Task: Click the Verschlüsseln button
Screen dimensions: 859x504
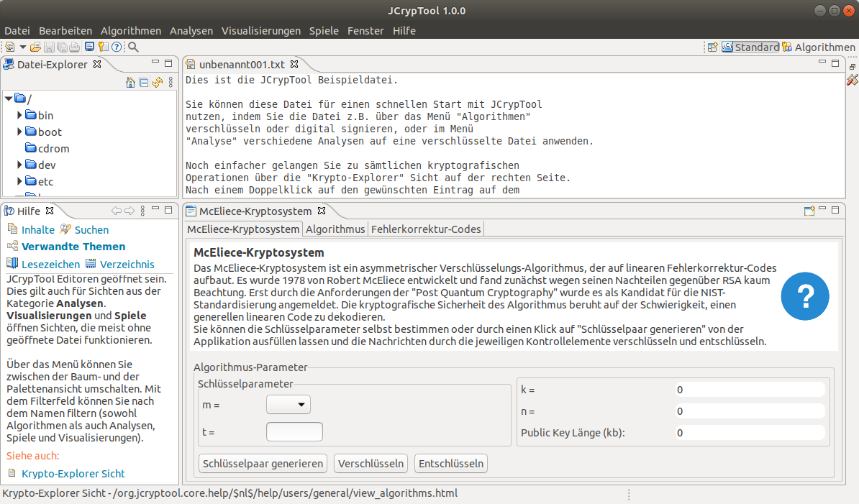Action: pos(371,464)
